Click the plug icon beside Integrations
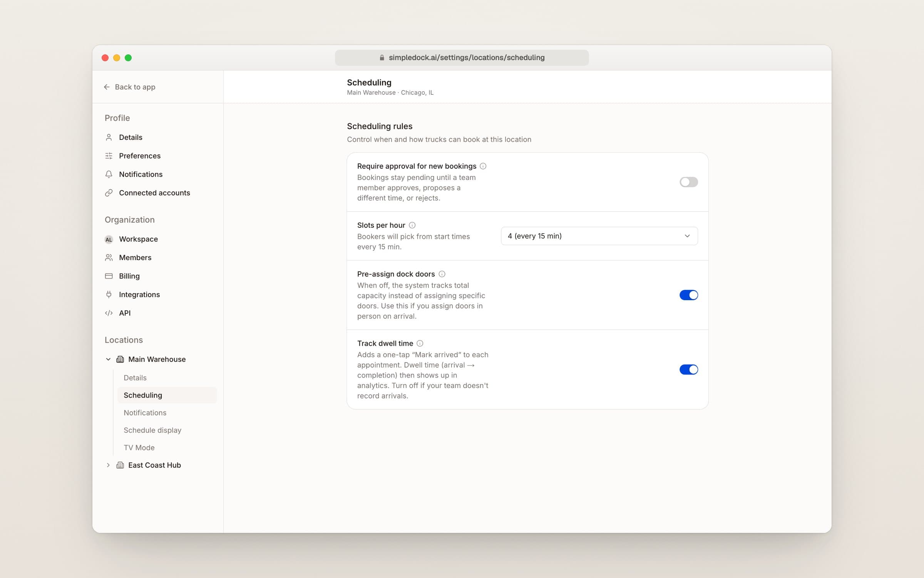The image size is (924, 578). [109, 294]
